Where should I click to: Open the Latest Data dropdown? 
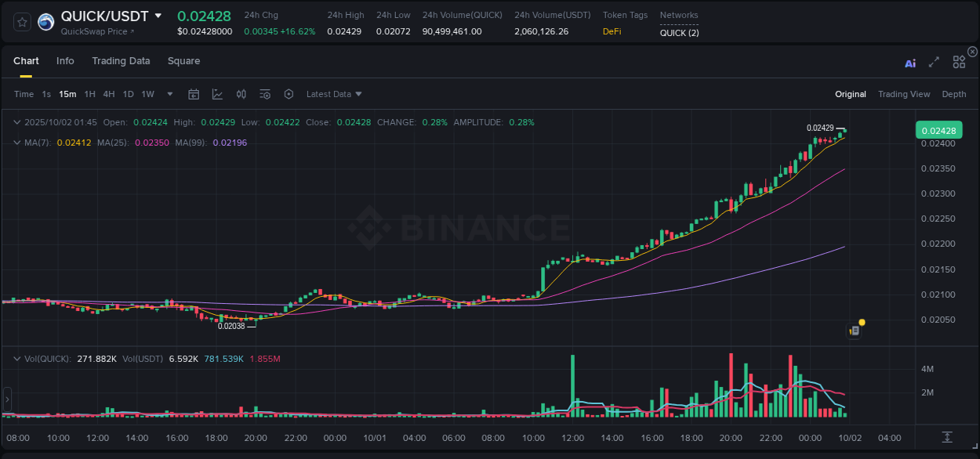coord(334,94)
